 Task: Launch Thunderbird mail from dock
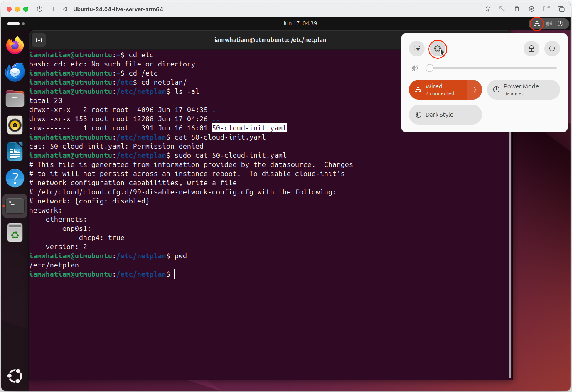pos(15,72)
